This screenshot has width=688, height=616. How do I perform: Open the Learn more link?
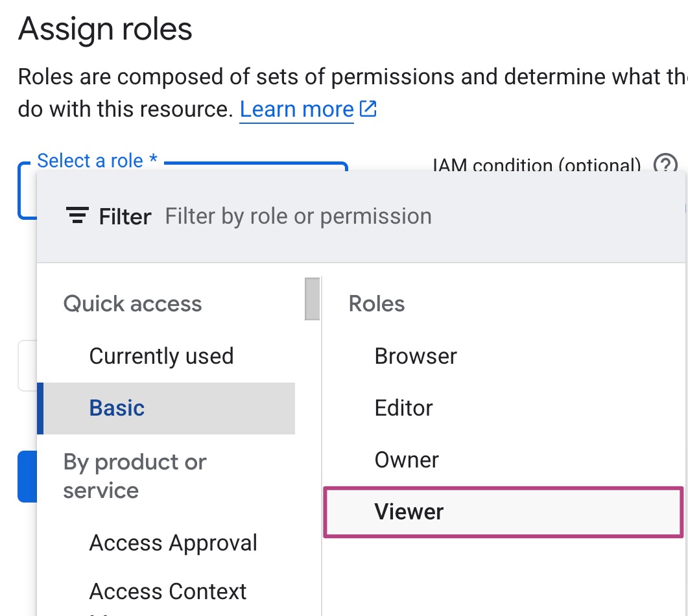point(296,110)
